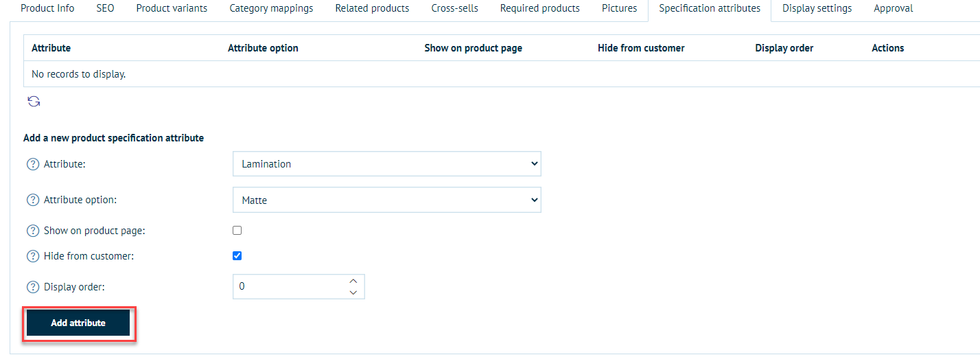The width and height of the screenshot is (980, 357).
Task: Show help for Show on product page
Action: pyautogui.click(x=32, y=231)
